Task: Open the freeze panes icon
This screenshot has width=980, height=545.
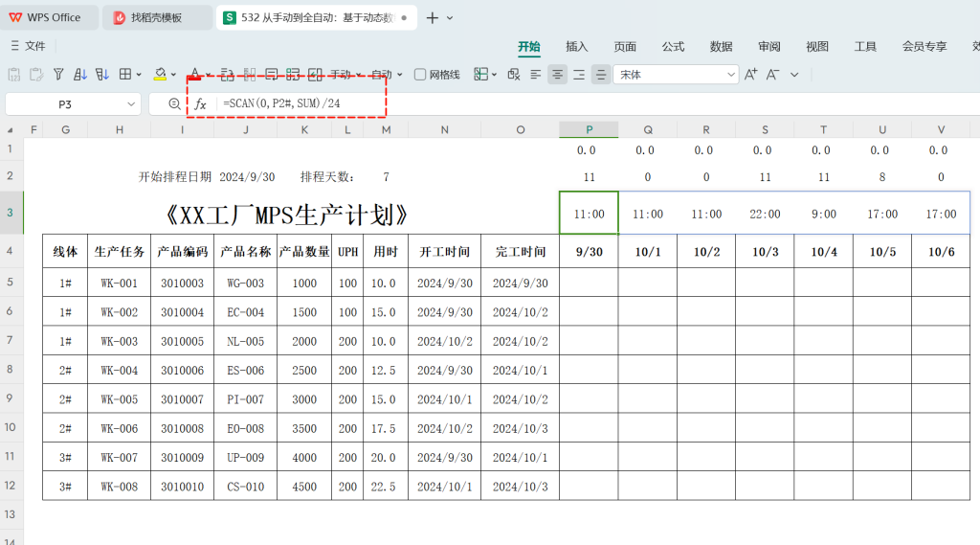Action: click(480, 75)
